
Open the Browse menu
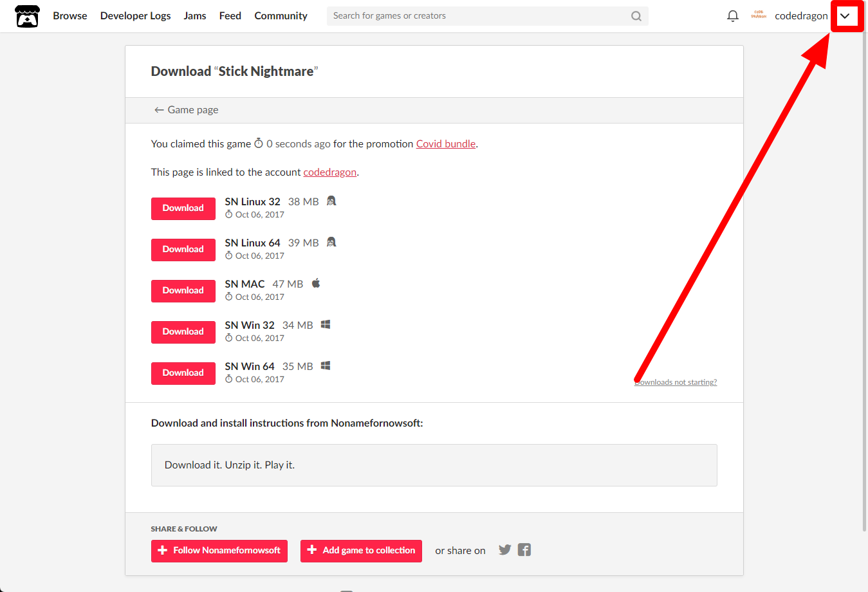(x=70, y=16)
